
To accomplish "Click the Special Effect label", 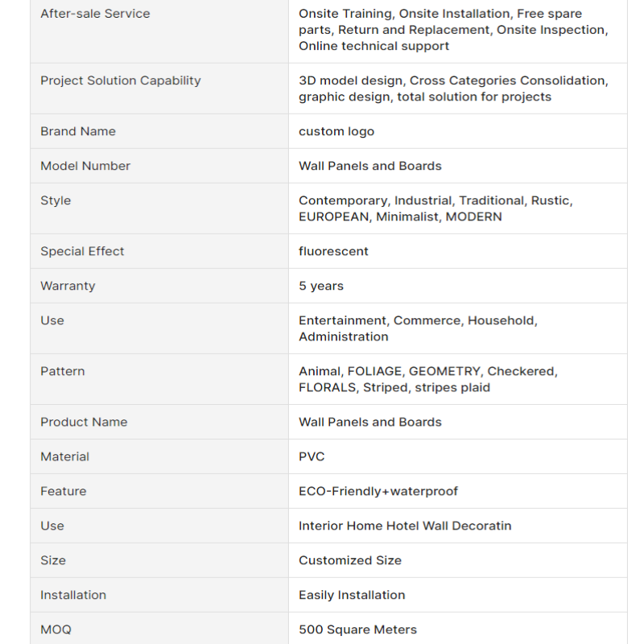I will (x=82, y=251).
